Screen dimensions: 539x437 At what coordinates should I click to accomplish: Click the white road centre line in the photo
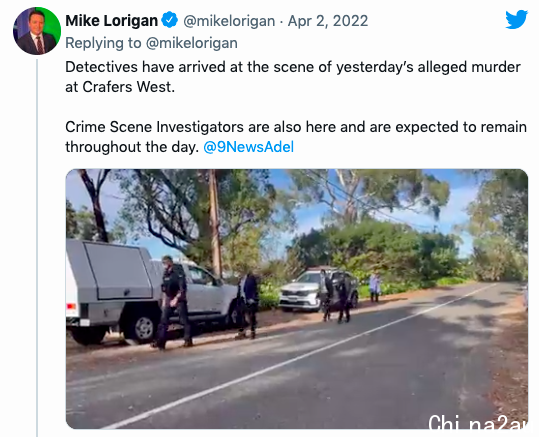[298, 356]
